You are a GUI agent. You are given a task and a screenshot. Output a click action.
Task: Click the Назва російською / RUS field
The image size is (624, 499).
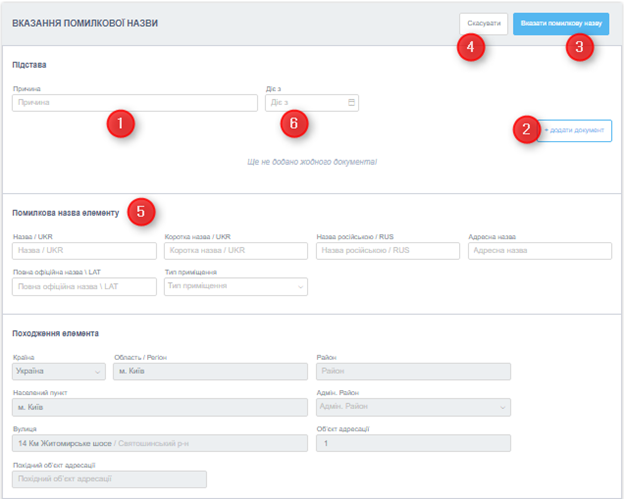[x=387, y=251]
